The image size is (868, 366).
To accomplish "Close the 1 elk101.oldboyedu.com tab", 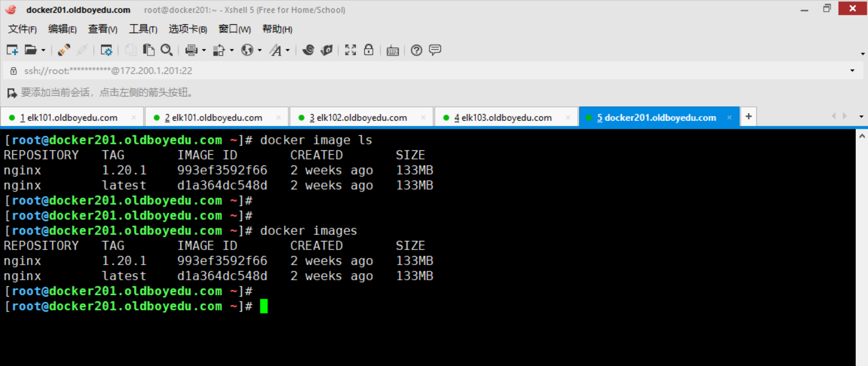I will coord(134,118).
